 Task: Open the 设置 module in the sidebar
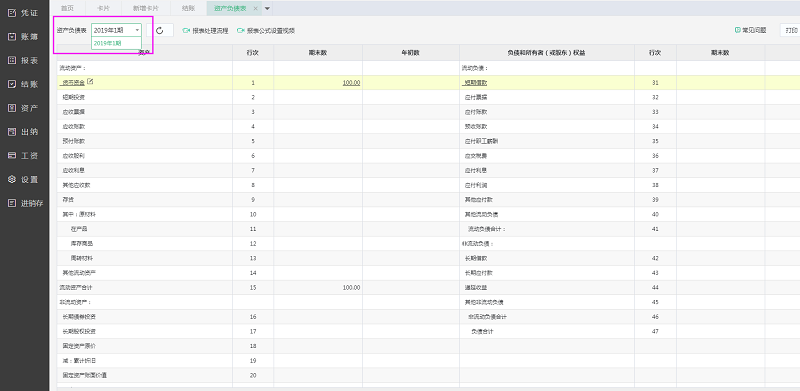tap(24, 179)
